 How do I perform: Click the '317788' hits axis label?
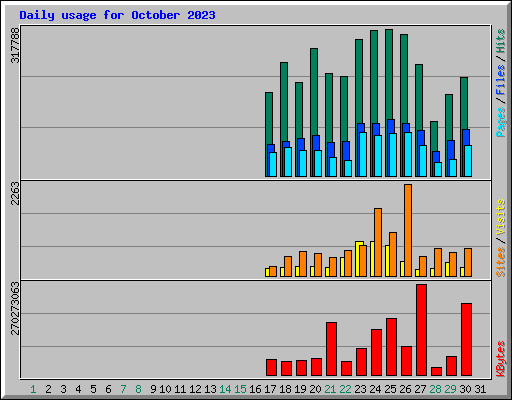(x=15, y=45)
